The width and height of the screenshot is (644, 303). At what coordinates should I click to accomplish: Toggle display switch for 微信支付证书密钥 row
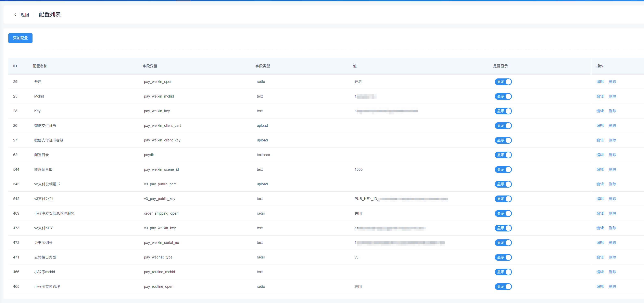pos(503,140)
